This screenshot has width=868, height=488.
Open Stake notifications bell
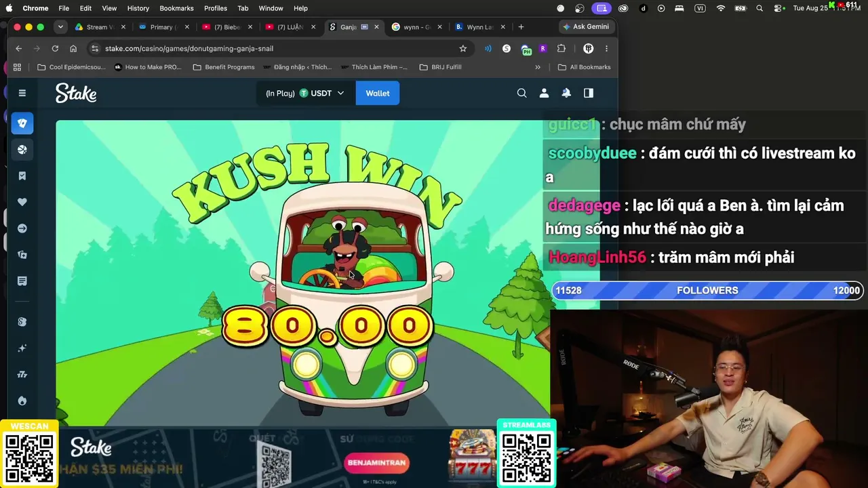(566, 93)
